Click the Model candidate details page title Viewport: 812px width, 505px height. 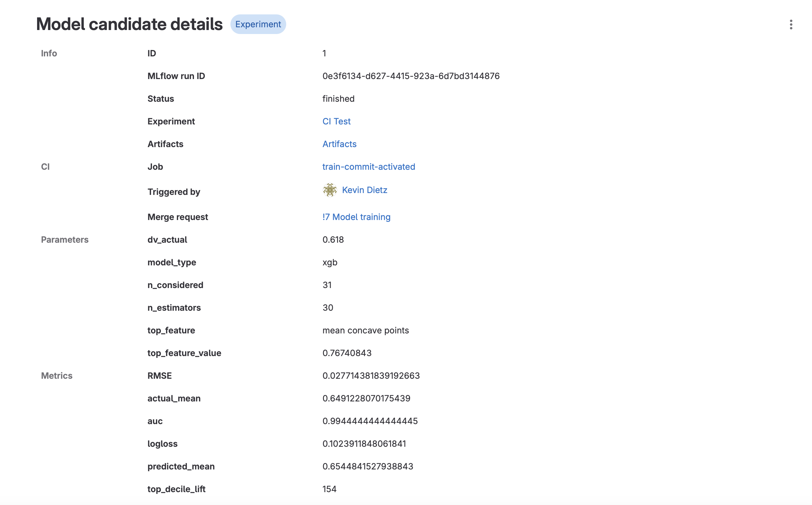(130, 23)
